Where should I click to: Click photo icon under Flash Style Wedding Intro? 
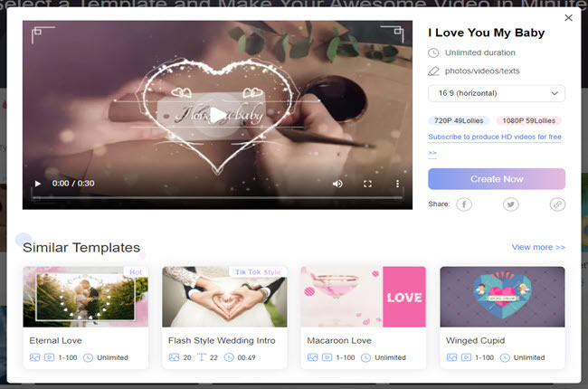pos(174,357)
